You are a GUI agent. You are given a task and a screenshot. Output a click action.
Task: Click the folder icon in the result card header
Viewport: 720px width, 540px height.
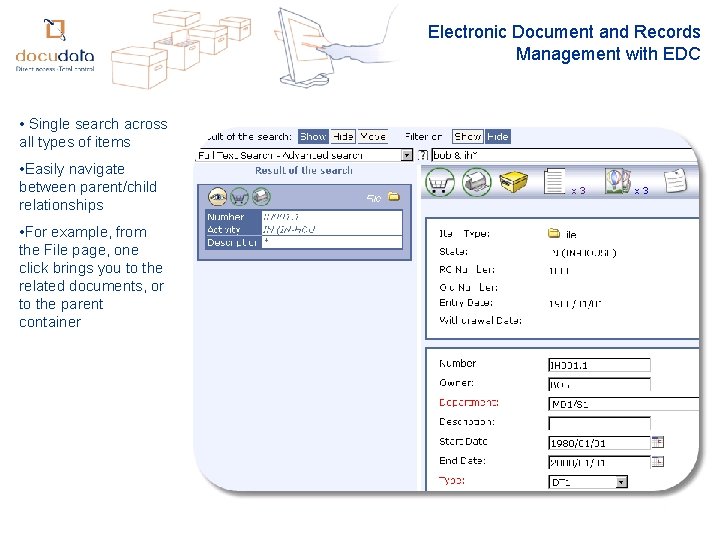[x=394, y=197]
